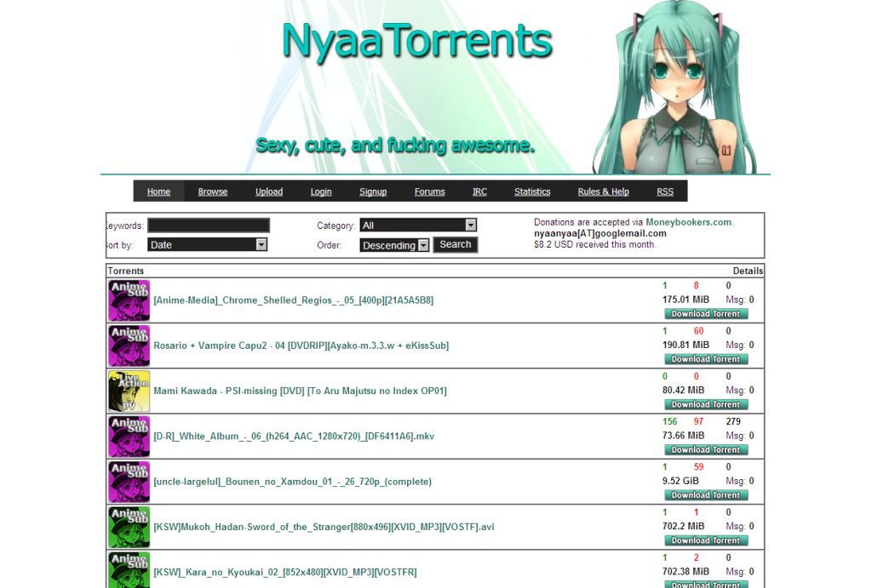
Task: Click the Anime Sub icon beside Chrome Shelled Regios
Action: (x=129, y=300)
